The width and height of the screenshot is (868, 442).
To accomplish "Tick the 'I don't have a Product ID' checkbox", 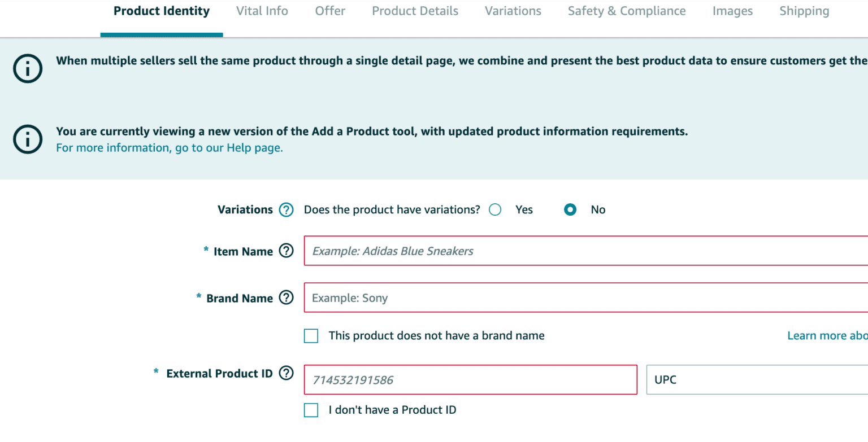I will tap(311, 410).
